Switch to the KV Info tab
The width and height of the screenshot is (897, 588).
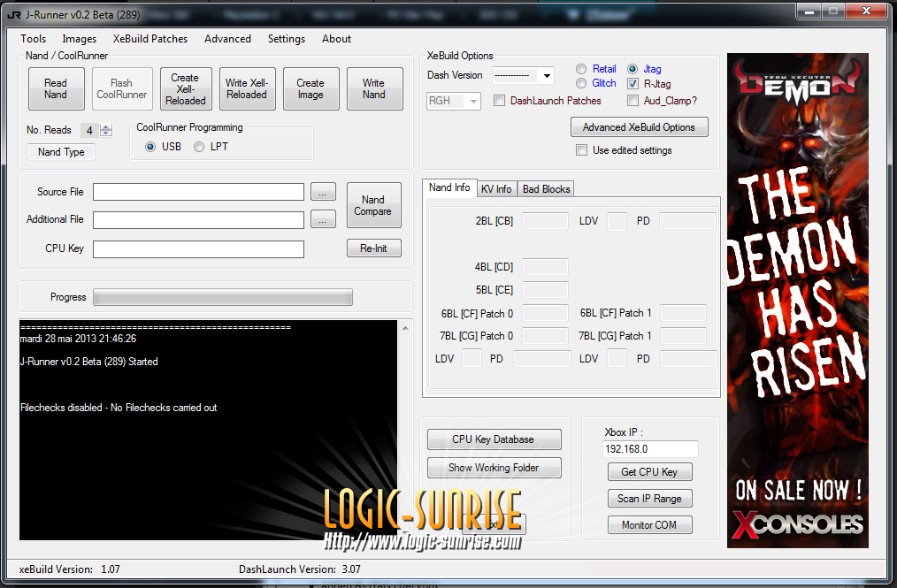pyautogui.click(x=496, y=188)
